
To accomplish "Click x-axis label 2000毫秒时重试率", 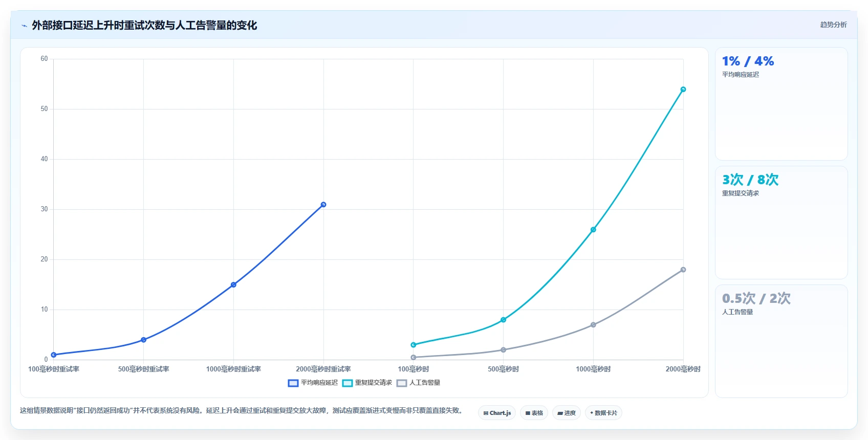I will tap(323, 369).
